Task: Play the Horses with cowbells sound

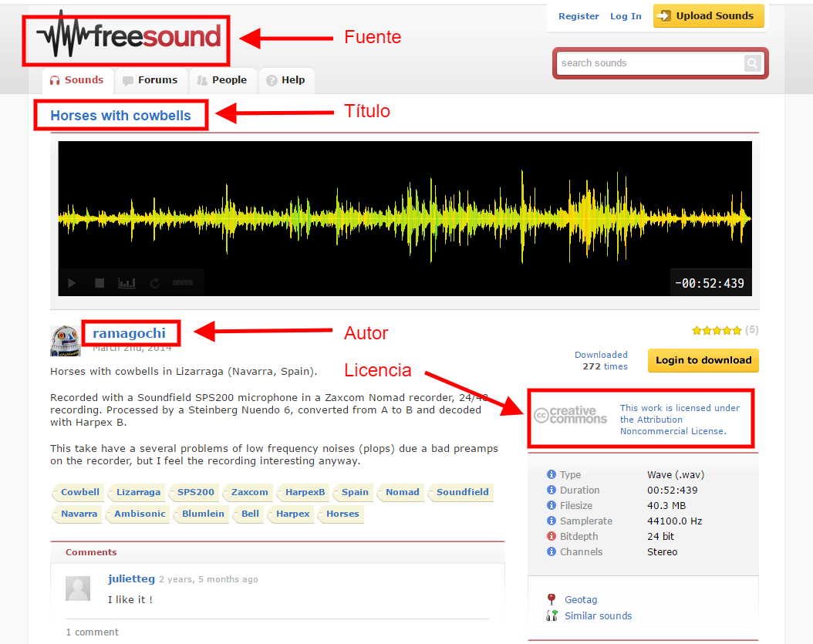Action: (x=72, y=283)
